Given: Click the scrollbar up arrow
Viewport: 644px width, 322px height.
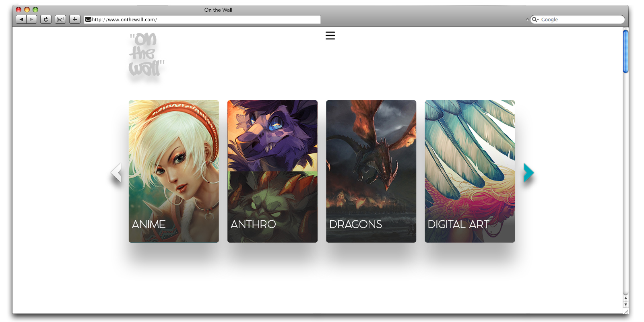Looking at the screenshot, I should tap(625, 298).
